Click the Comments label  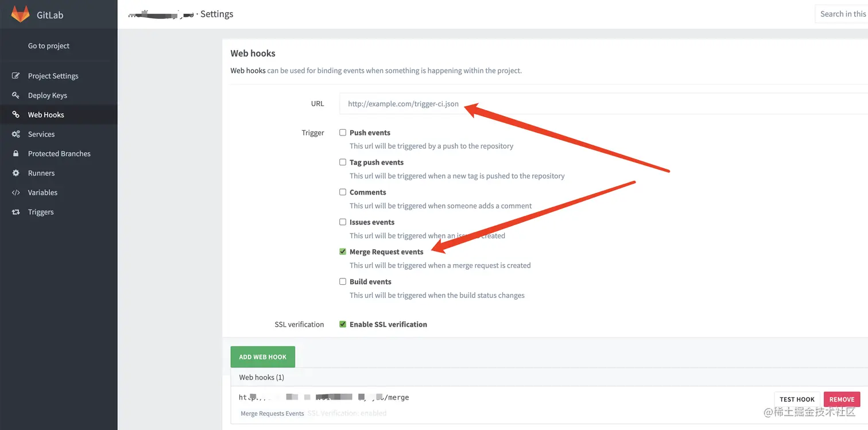coord(368,192)
